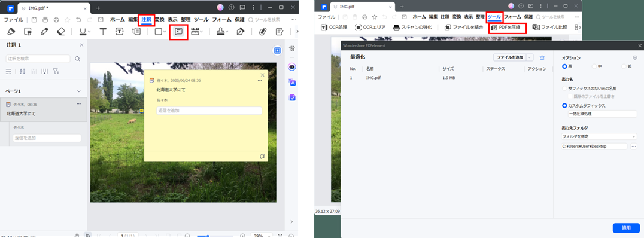Select the area highlight tool in annotation toolbar
The width and height of the screenshot is (644, 238).
pyautogui.click(x=28, y=32)
